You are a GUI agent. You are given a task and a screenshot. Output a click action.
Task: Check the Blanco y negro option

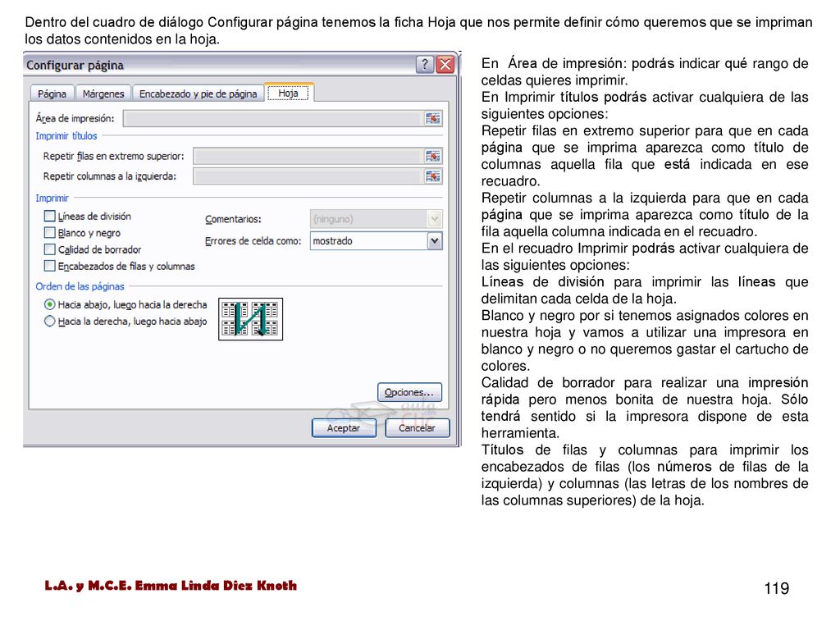tap(49, 232)
